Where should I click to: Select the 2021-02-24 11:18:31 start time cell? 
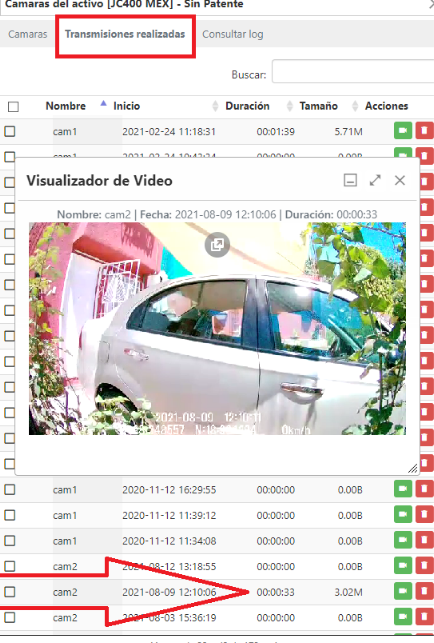tap(169, 132)
